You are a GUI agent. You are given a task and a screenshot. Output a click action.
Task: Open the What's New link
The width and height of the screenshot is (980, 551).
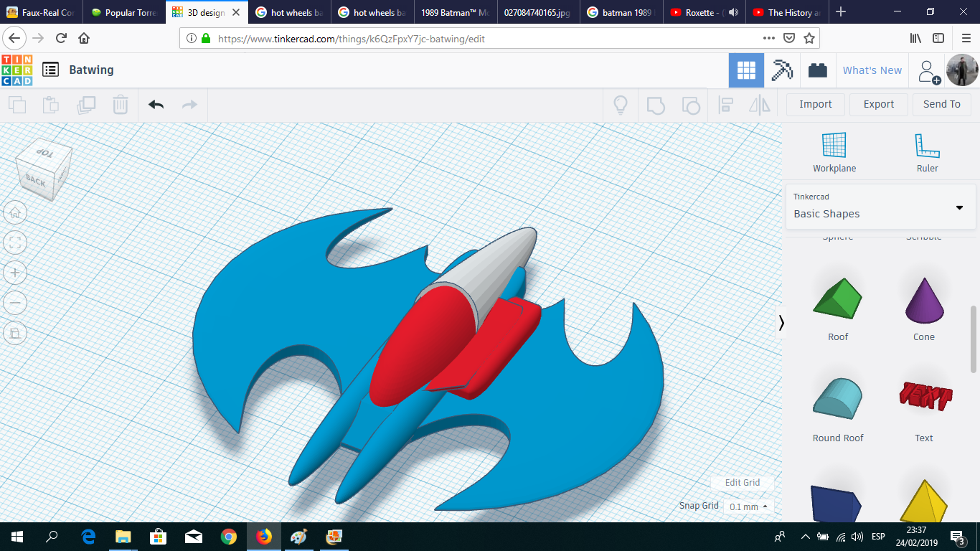click(x=872, y=70)
